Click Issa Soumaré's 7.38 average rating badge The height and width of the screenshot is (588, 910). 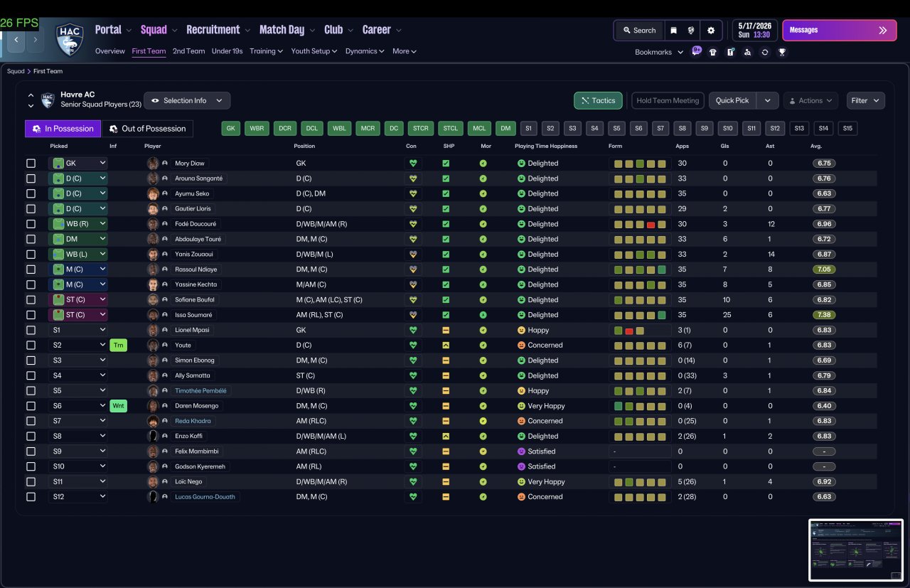point(824,315)
